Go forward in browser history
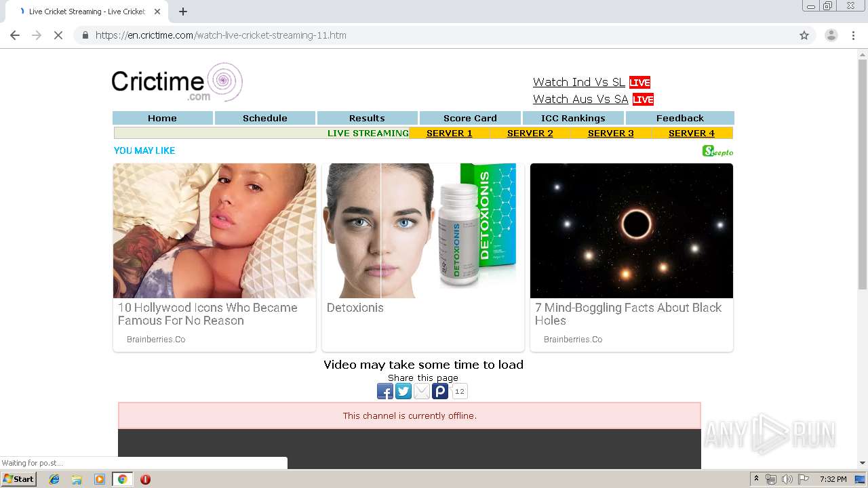 [37, 35]
